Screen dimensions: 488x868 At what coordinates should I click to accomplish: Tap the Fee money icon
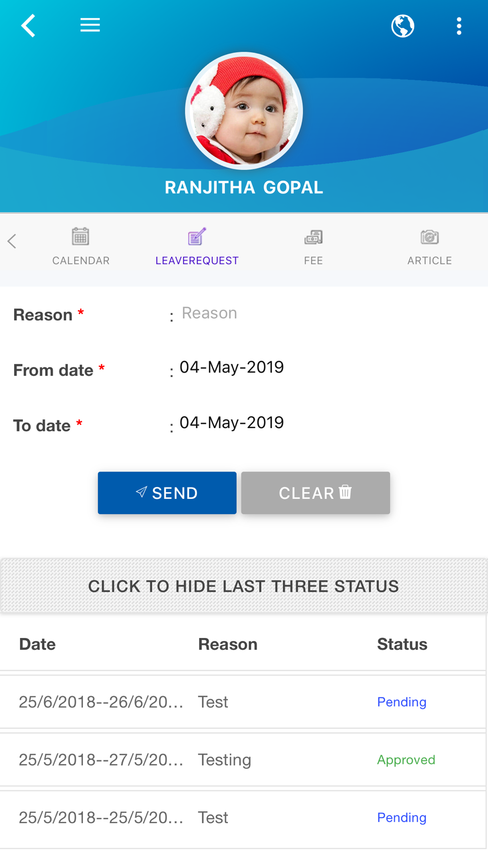[313, 237]
